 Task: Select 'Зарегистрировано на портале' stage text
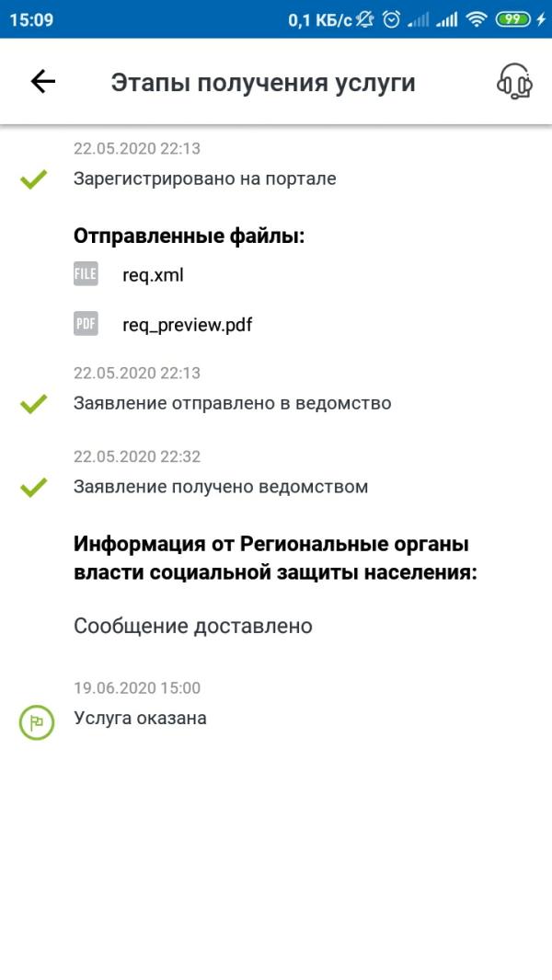pos(204,179)
